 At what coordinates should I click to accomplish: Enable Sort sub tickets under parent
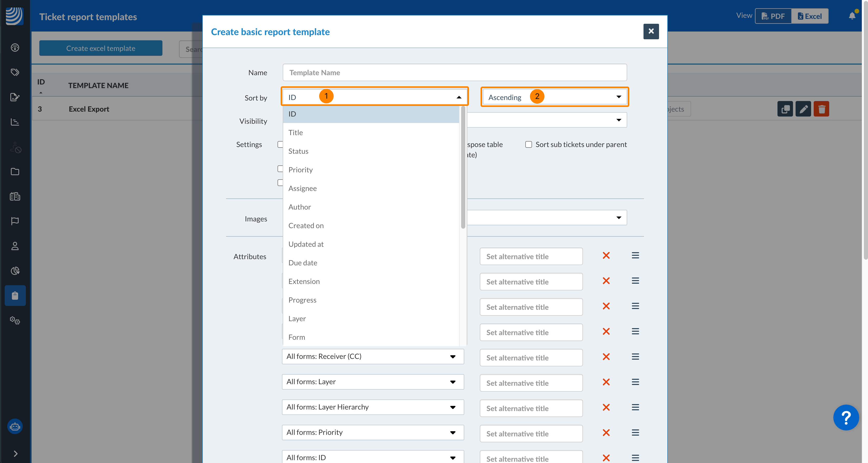(x=528, y=144)
